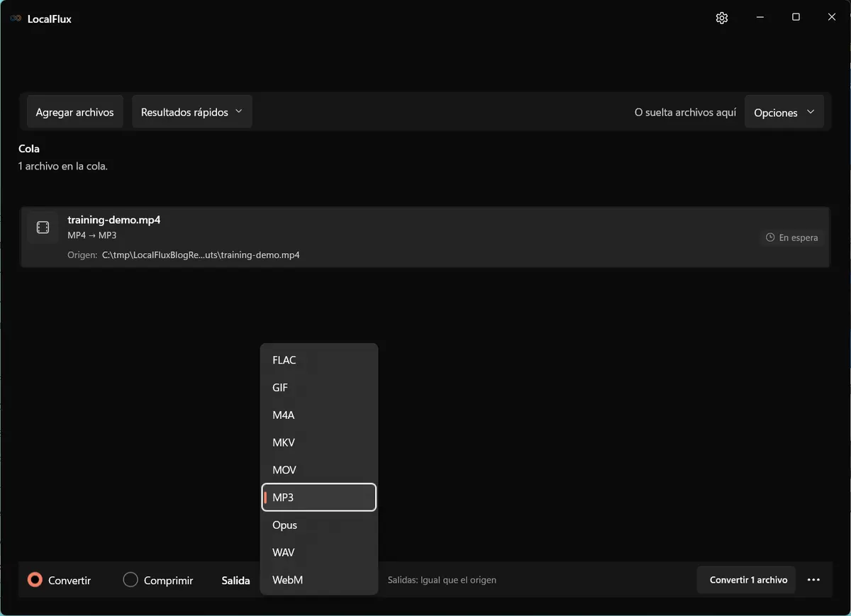851x616 pixels.
Task: Select the Convertir radio button
Action: tap(35, 580)
